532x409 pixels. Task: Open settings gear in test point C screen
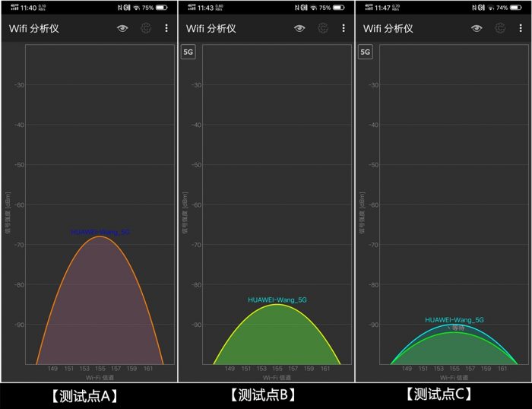500,28
